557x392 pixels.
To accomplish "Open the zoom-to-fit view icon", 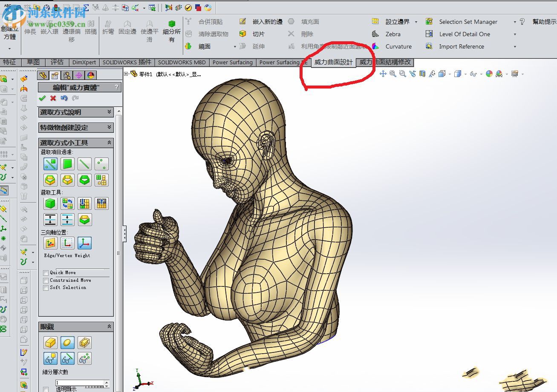I will click(392, 74).
